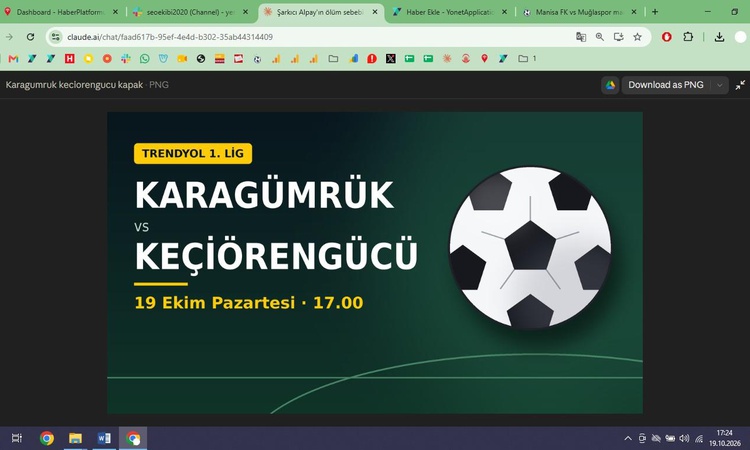The image size is (750, 450).
Task: Close the Haber Ekle tab
Action: pos(504,12)
